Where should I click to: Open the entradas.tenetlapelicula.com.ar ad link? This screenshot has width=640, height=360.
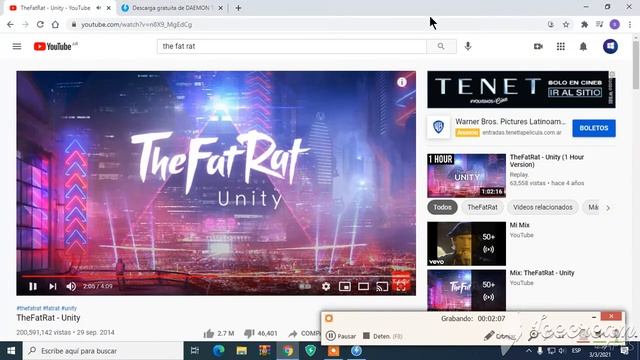tap(522, 133)
